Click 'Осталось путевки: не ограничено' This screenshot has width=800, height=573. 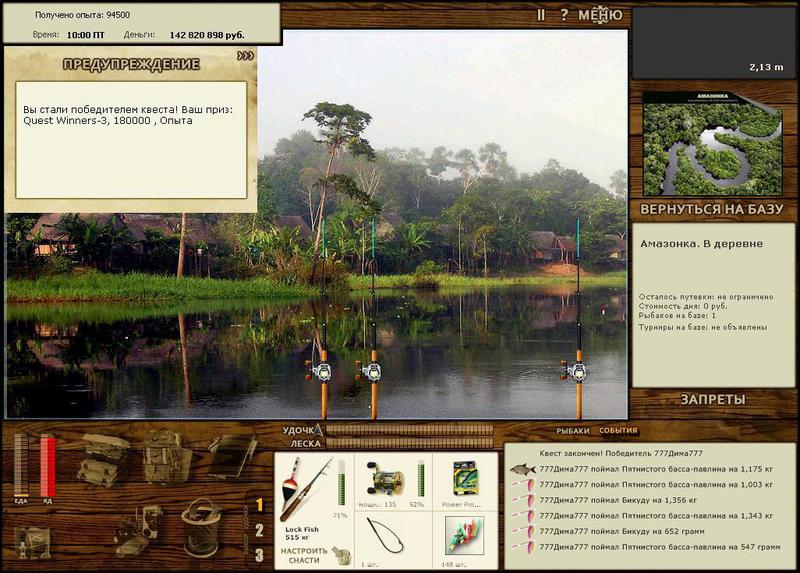[706, 296]
